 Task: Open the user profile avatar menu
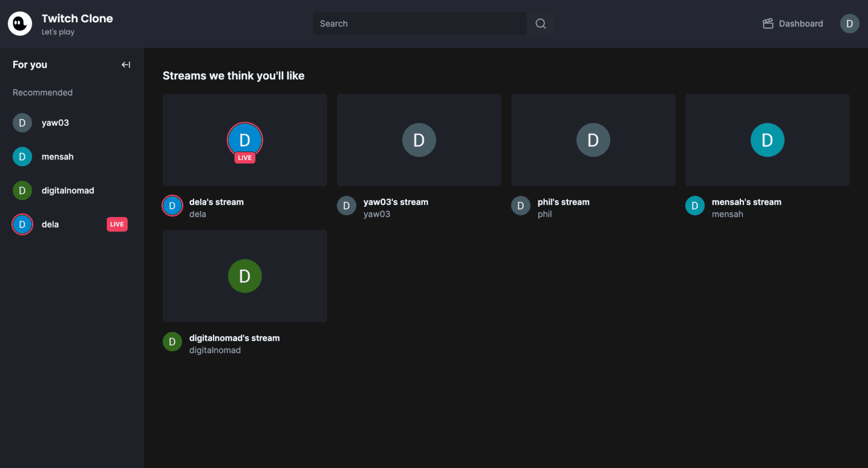[849, 24]
